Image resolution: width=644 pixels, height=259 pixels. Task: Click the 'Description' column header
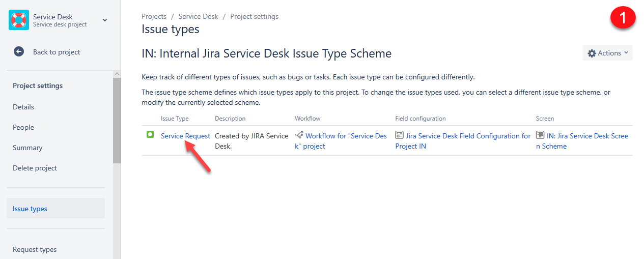(230, 119)
